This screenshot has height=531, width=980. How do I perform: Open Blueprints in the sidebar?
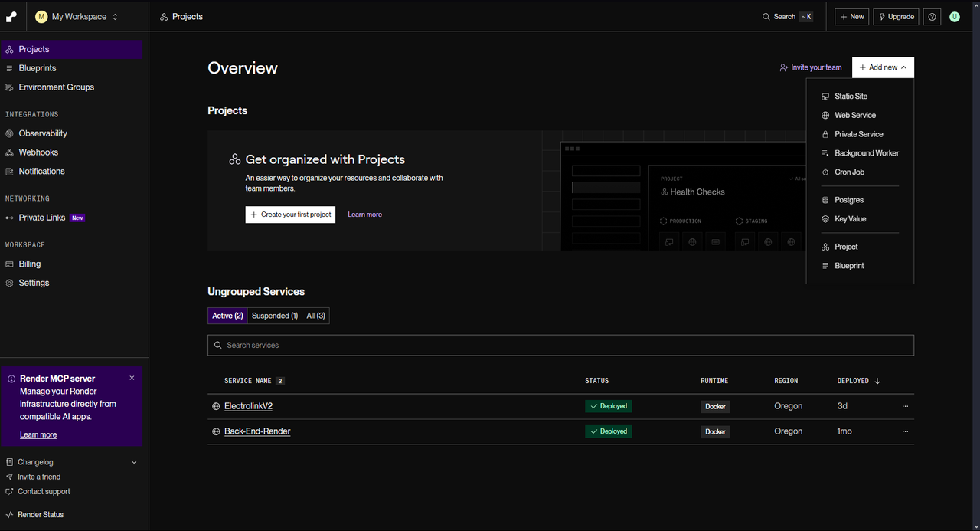click(x=71, y=68)
